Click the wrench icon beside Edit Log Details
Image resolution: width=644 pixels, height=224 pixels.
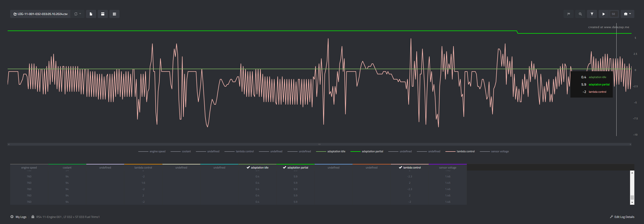point(612,217)
